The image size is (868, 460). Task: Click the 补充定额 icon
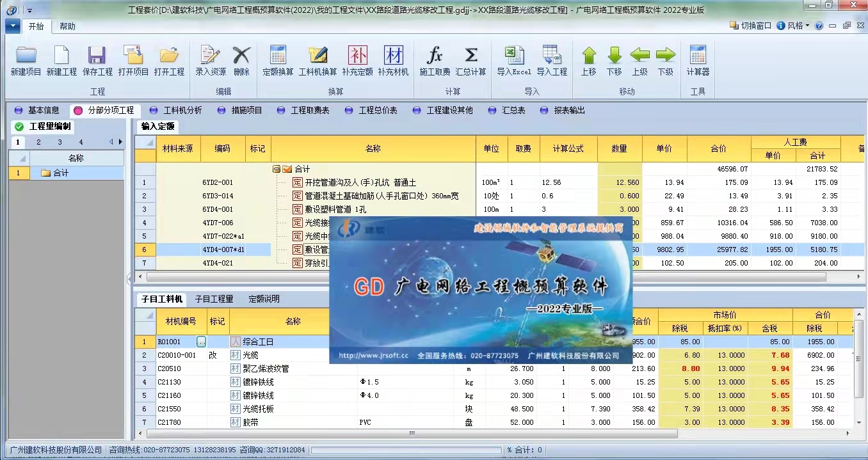coord(357,55)
